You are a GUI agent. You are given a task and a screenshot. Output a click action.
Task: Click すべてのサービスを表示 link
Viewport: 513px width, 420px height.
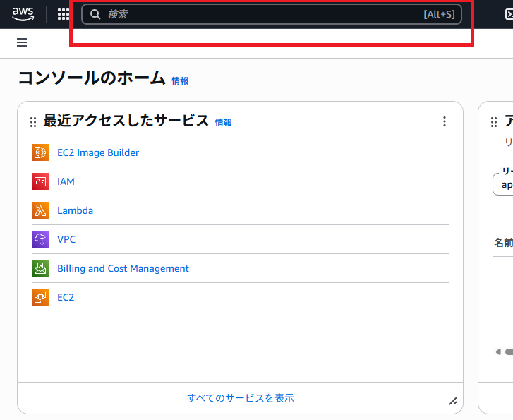[x=241, y=397]
